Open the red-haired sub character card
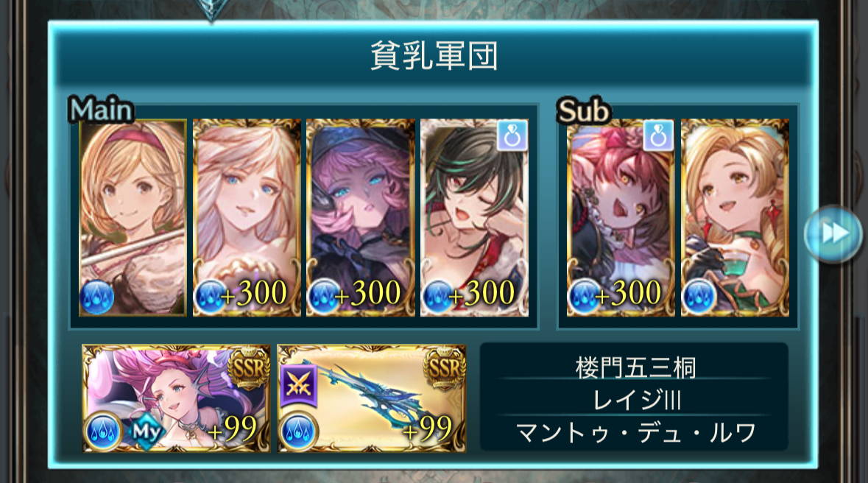868x483 pixels. point(621,218)
